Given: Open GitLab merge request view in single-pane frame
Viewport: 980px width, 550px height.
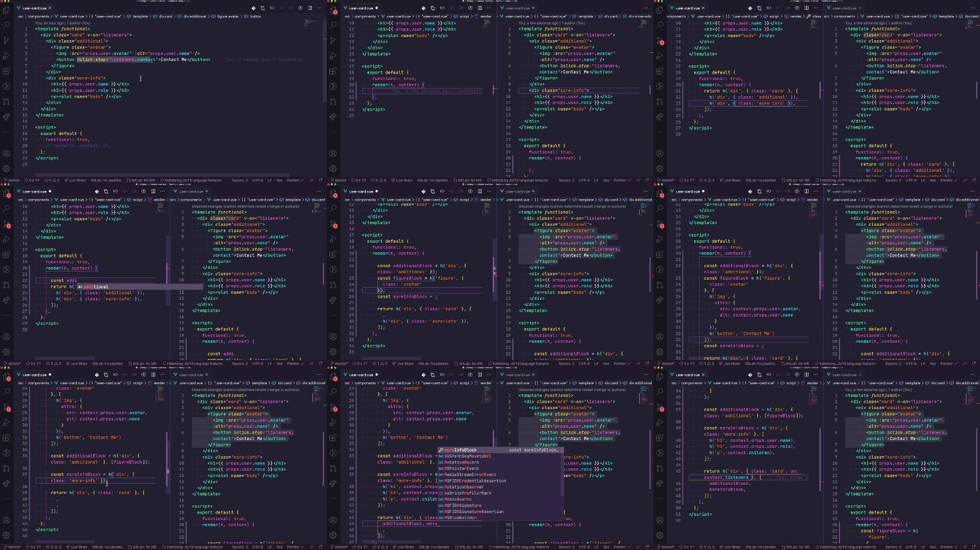Looking at the screenshot, I should coord(7,101).
